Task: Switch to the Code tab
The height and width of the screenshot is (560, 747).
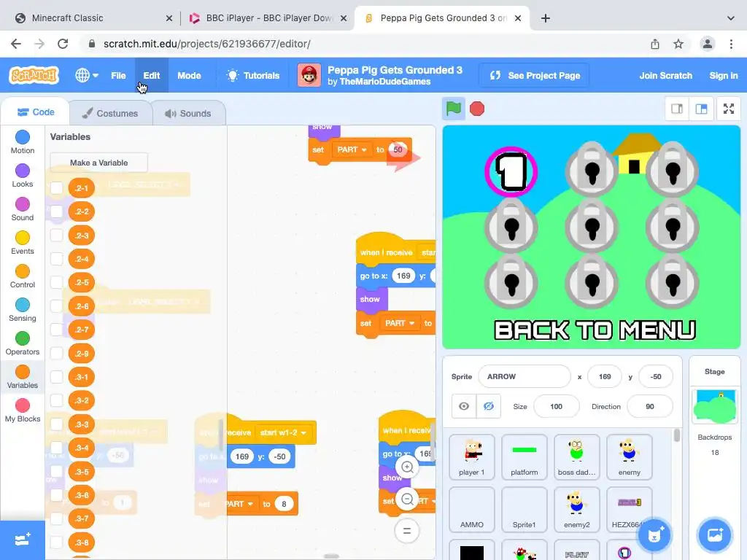Action: (36, 112)
